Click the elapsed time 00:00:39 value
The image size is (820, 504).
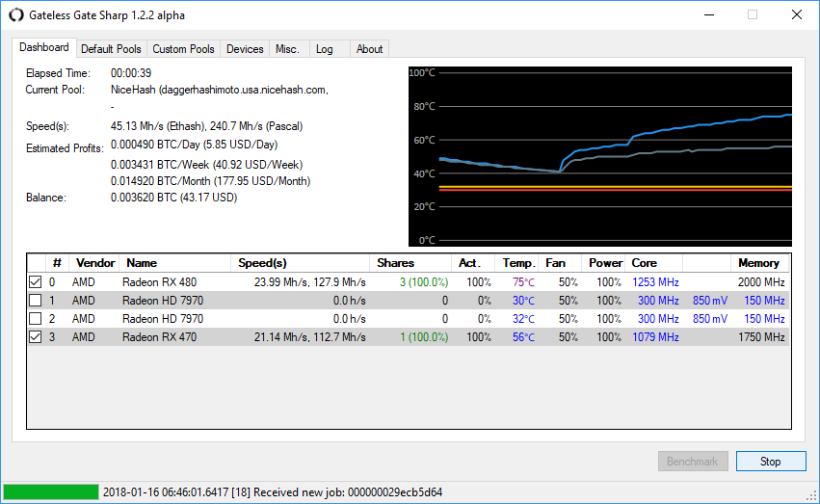(x=131, y=73)
